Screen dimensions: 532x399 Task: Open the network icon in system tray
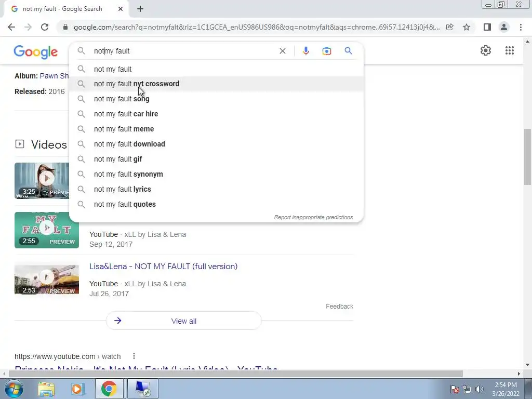(467, 389)
